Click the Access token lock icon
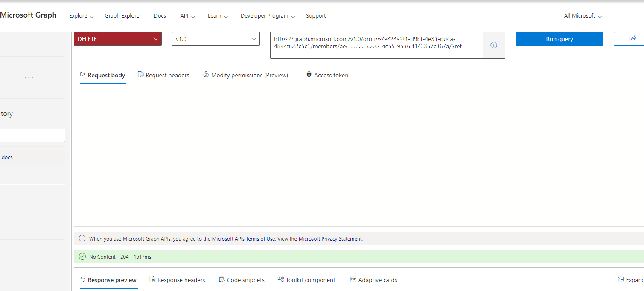Viewport: 644px width, 291px height. pos(309,74)
